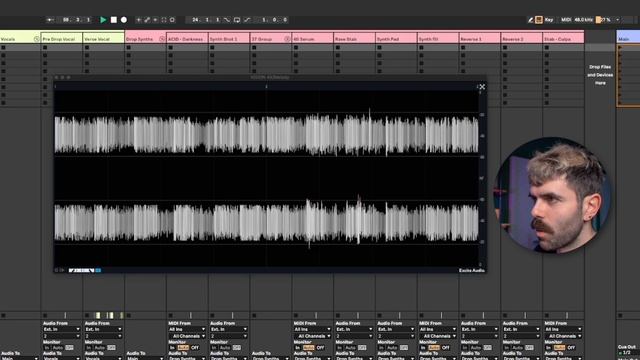Click the Capture MIDI brackets icon
Screen dimensions: 640x360
coord(164,20)
